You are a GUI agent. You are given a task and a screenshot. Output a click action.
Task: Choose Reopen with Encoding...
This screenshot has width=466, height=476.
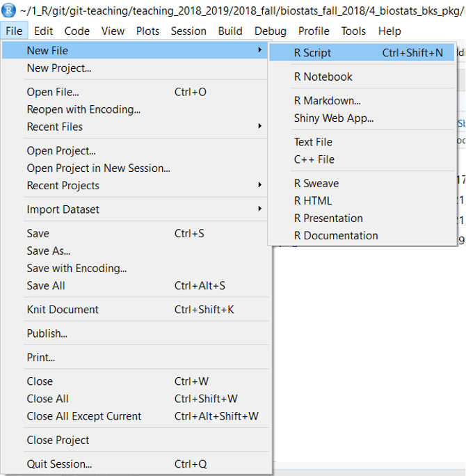click(135, 109)
